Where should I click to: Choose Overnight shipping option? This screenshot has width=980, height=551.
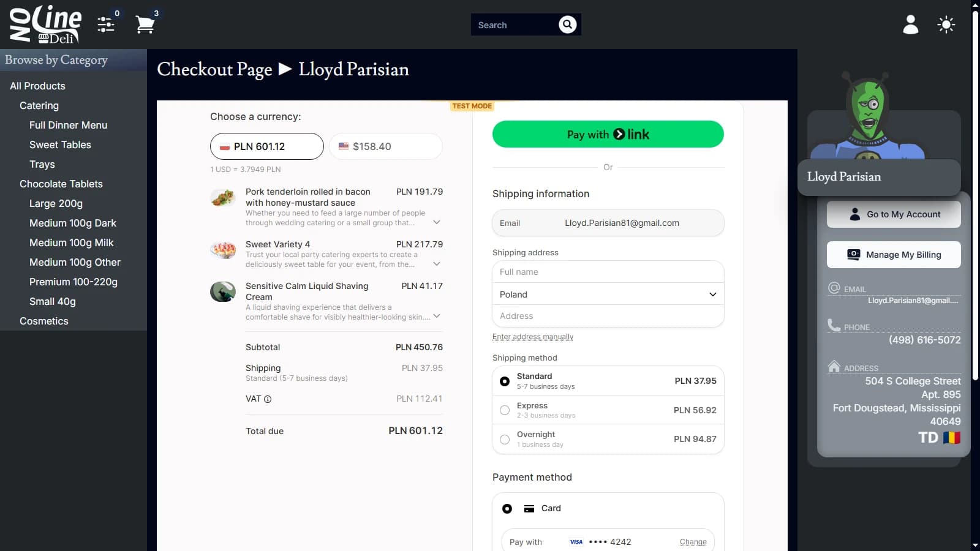click(x=505, y=440)
